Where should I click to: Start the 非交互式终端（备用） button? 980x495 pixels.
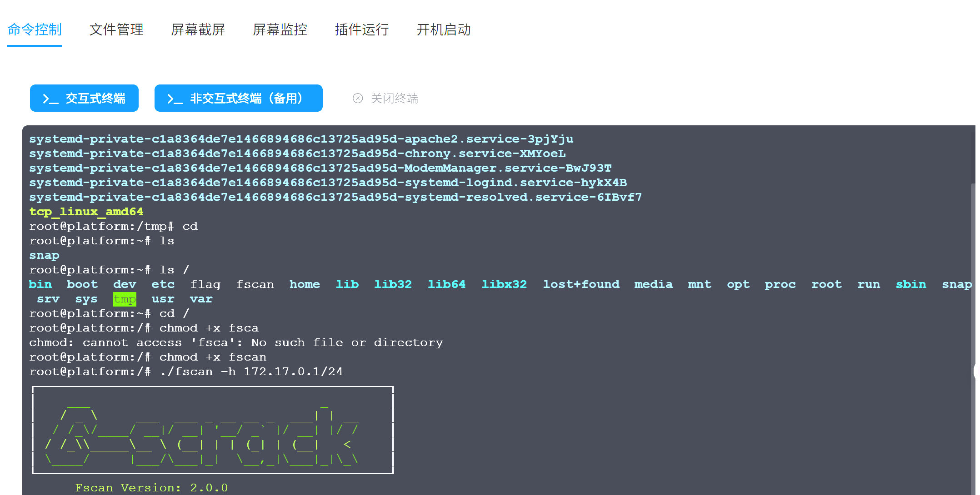coord(238,98)
